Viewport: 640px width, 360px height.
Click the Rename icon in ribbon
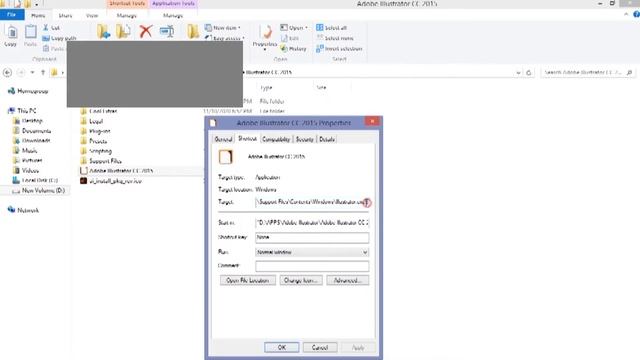[167, 31]
